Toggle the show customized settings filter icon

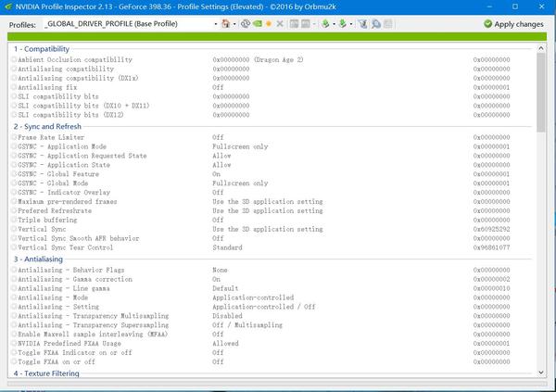(362, 24)
